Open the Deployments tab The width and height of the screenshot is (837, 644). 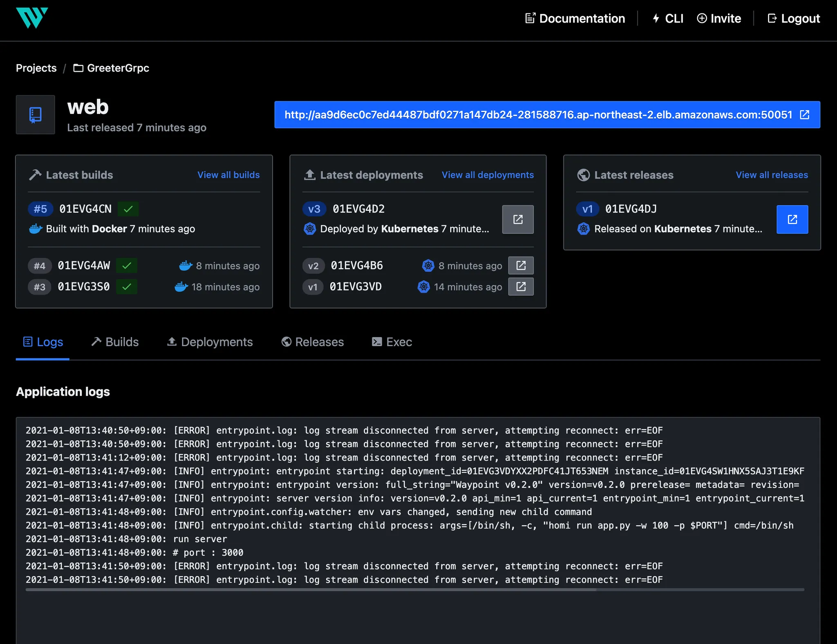point(210,342)
